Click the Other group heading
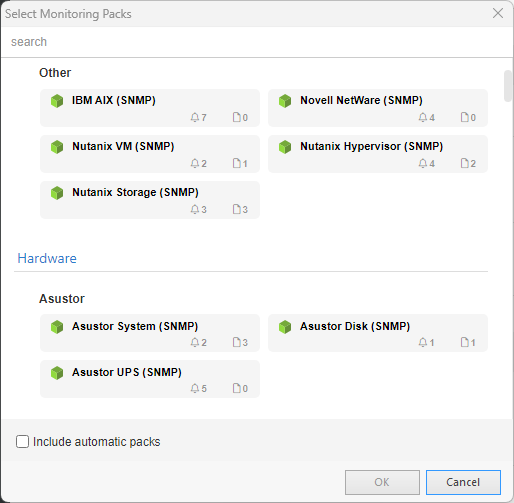The height and width of the screenshot is (503, 514). click(55, 73)
